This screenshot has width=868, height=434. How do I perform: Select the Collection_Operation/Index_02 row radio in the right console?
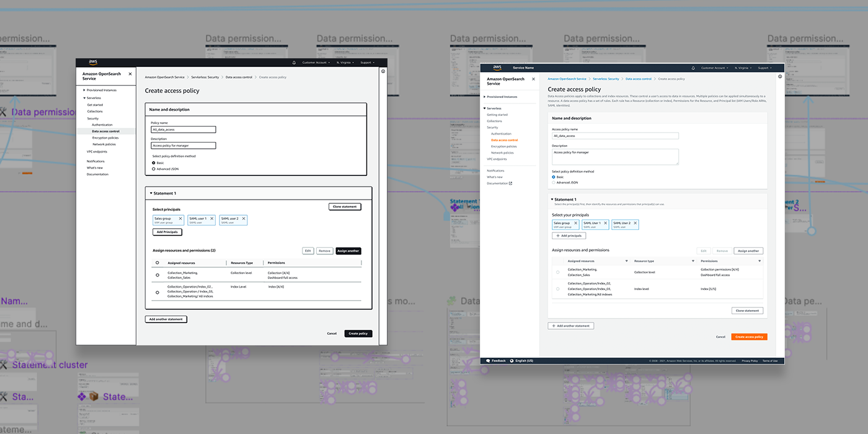(557, 289)
